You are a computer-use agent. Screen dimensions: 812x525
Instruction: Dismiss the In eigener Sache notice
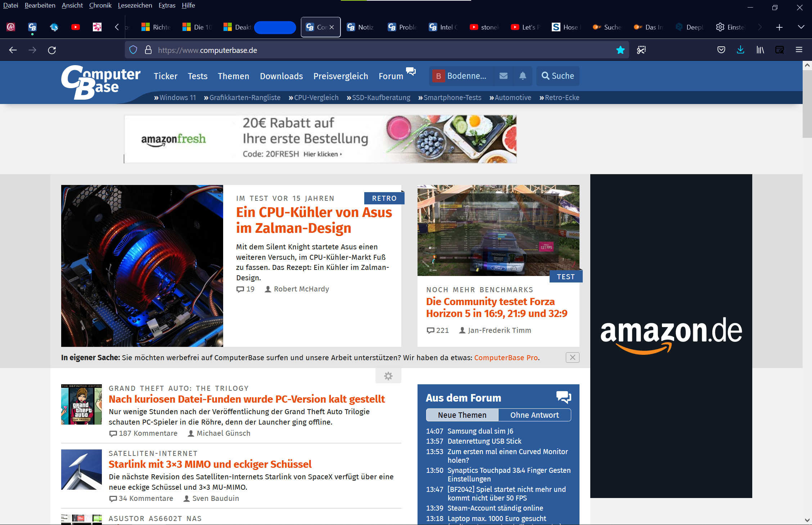tap(572, 357)
